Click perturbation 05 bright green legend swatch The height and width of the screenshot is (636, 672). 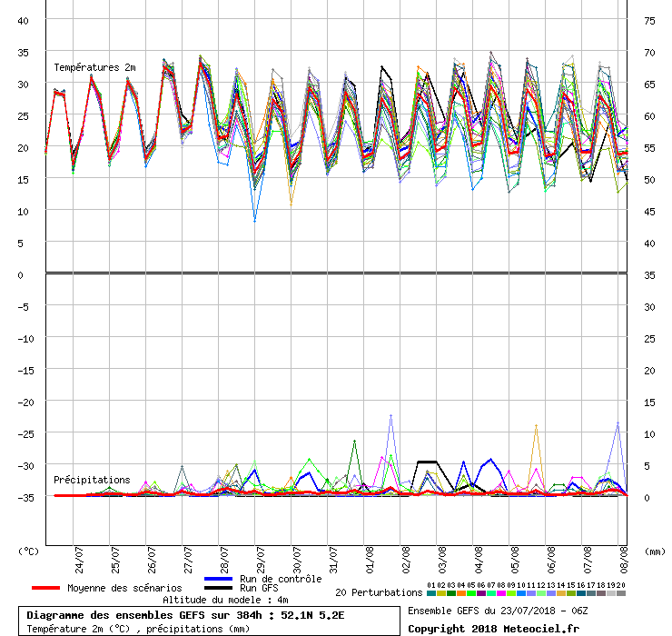[x=471, y=593]
